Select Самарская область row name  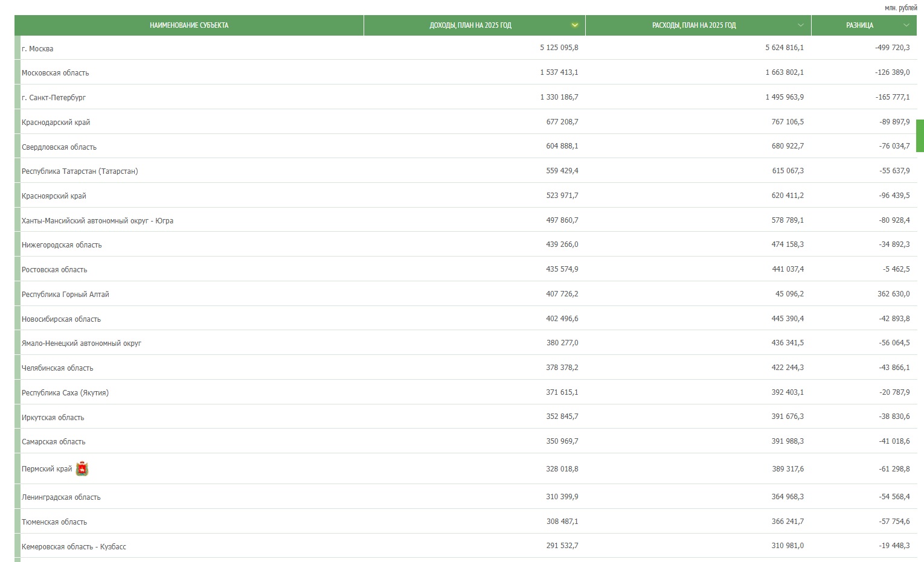[x=54, y=442]
